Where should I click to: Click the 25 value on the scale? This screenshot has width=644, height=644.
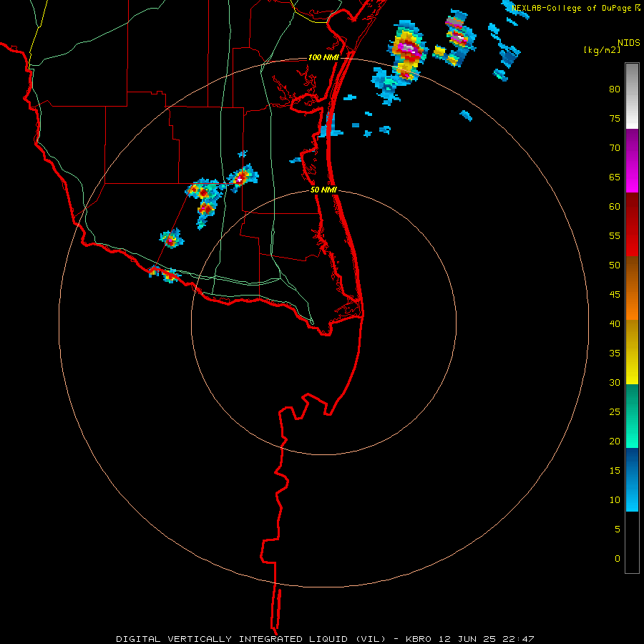pyautogui.click(x=615, y=411)
